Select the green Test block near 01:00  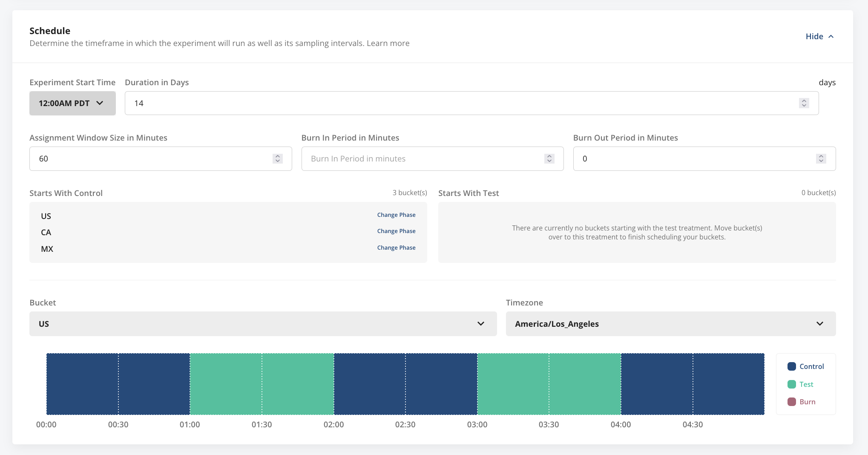(x=226, y=383)
